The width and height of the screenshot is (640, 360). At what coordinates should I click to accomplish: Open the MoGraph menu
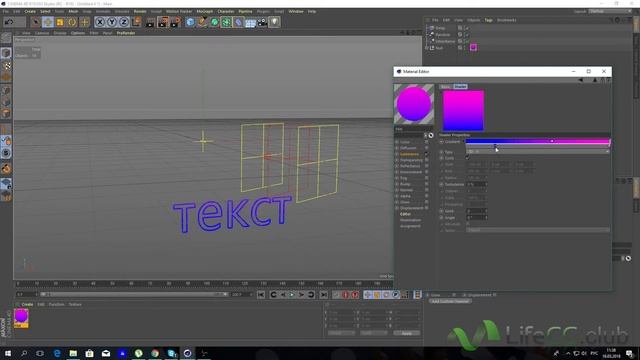[204, 11]
